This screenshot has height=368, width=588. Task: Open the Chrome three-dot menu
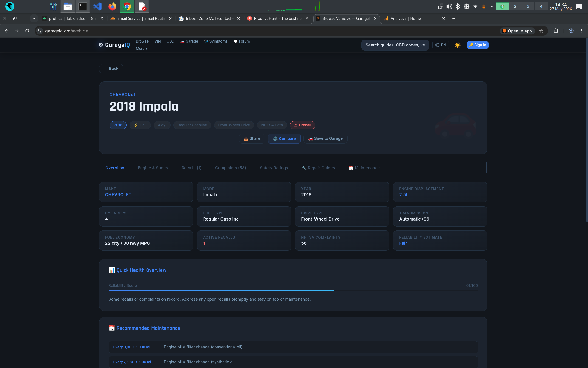pos(581,31)
